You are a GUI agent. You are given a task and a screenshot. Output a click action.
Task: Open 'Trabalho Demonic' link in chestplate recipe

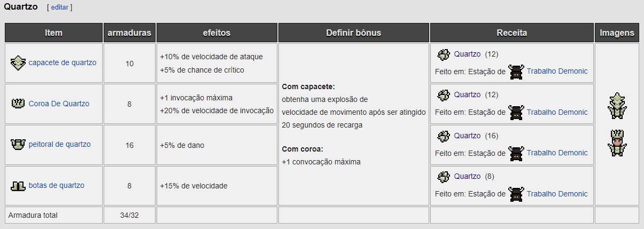[557, 153]
